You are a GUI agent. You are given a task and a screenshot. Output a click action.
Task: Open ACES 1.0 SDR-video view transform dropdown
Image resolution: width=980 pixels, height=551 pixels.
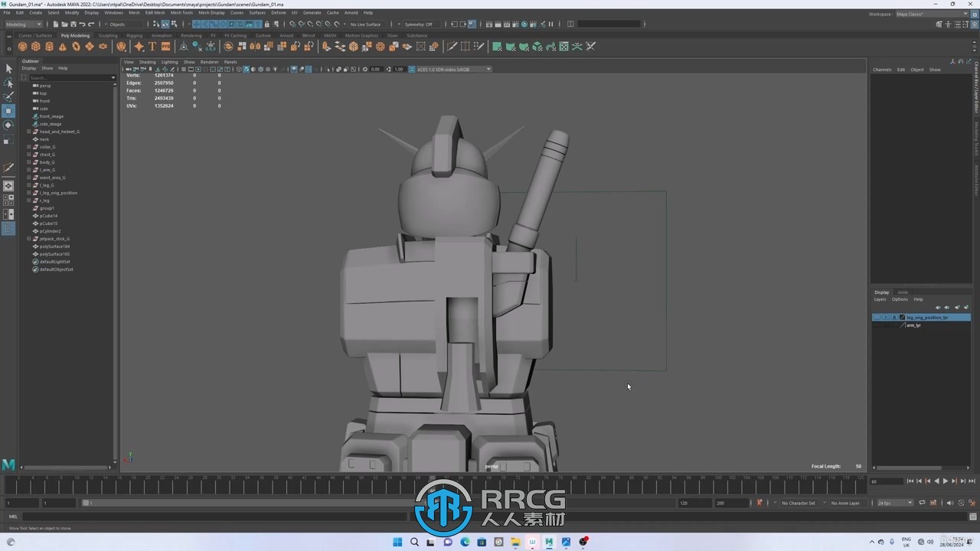pyautogui.click(x=453, y=69)
